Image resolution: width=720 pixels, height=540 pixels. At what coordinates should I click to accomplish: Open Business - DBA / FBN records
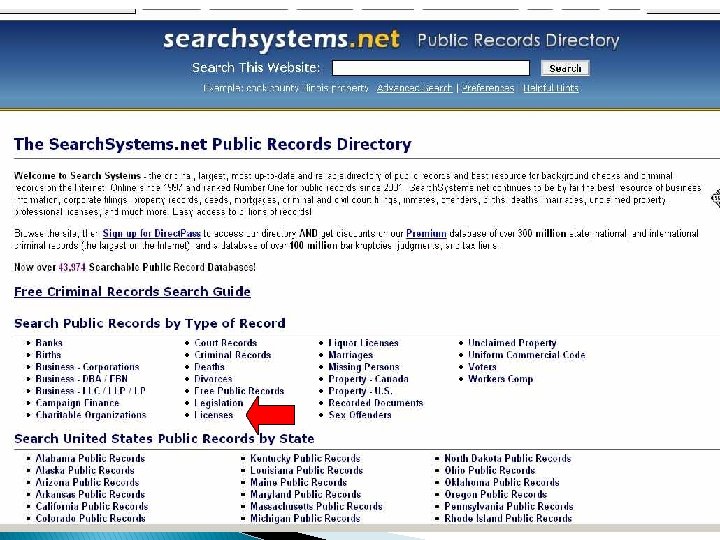(x=82, y=379)
